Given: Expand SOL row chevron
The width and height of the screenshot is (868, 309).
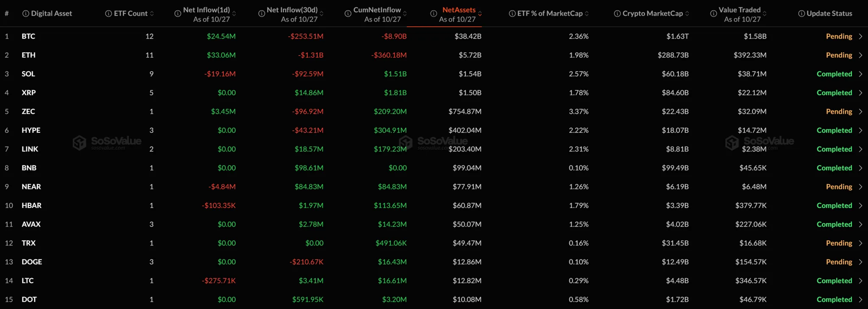Looking at the screenshot, I should [860, 74].
